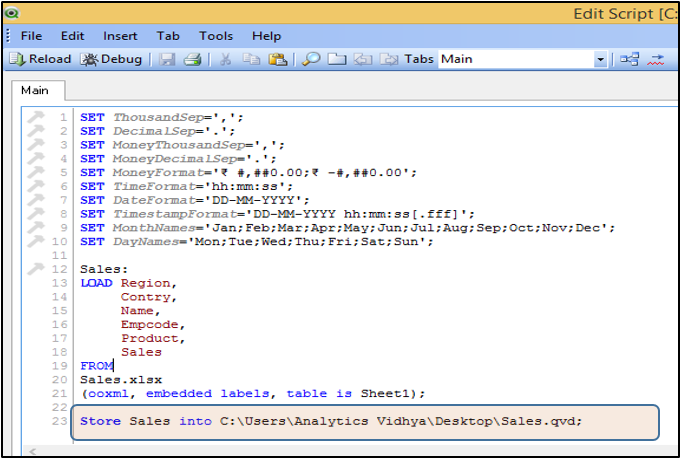Open the Tools menu
Screen dimensions: 681x459
(x=215, y=35)
